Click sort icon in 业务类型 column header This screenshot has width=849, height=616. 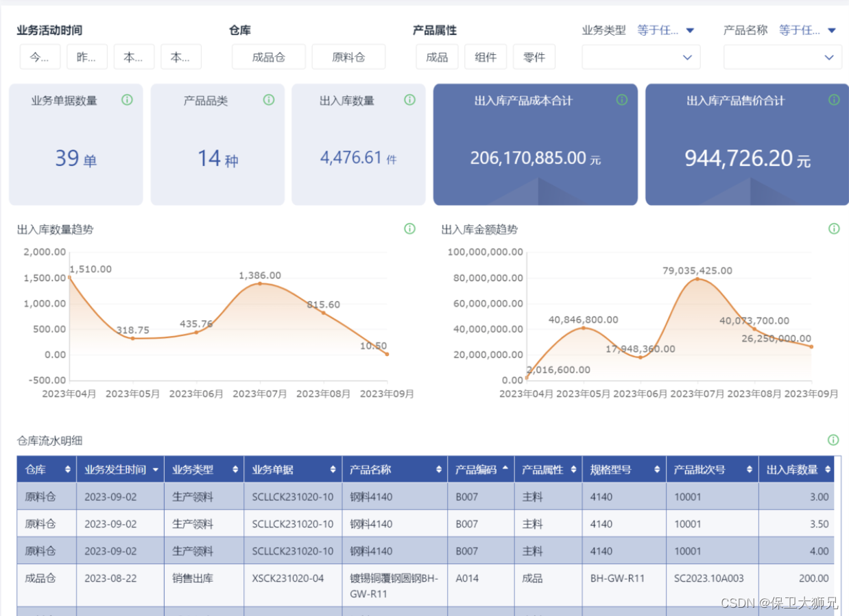pos(235,470)
